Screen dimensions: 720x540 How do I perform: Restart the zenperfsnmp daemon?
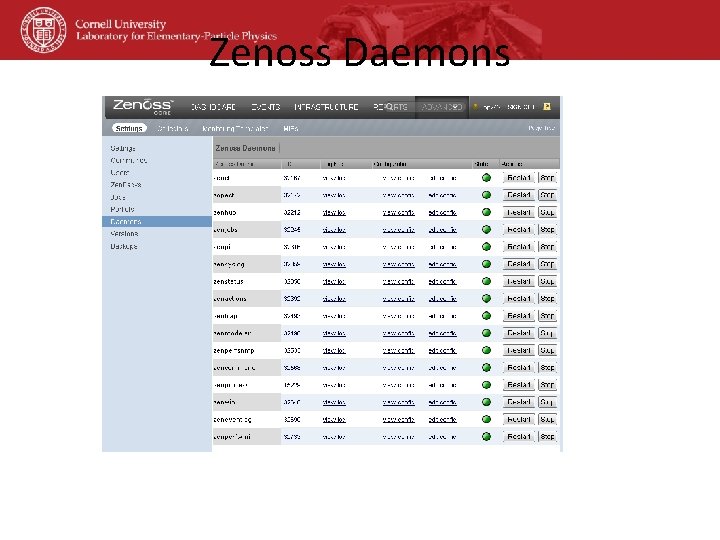[519, 350]
